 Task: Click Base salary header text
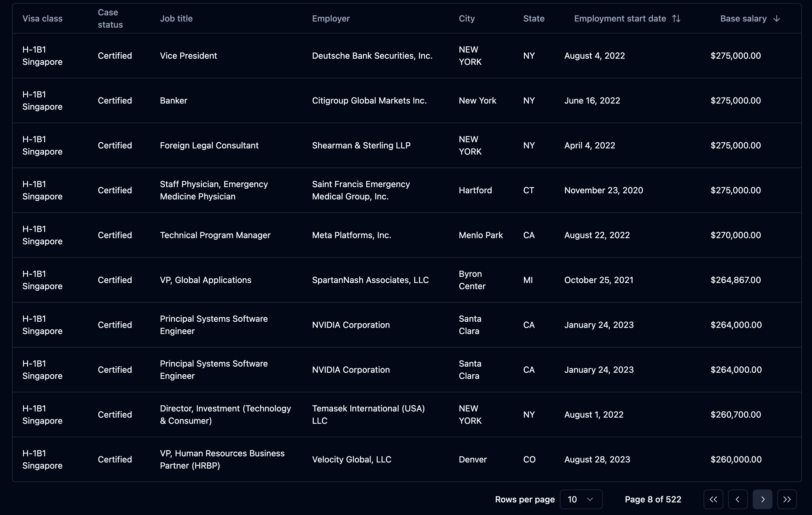click(x=744, y=18)
